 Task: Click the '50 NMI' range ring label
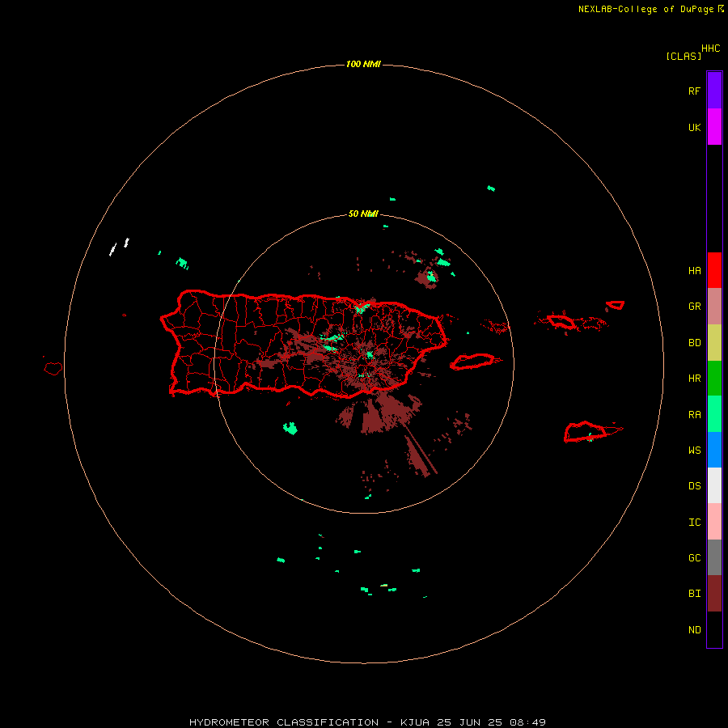[363, 214]
